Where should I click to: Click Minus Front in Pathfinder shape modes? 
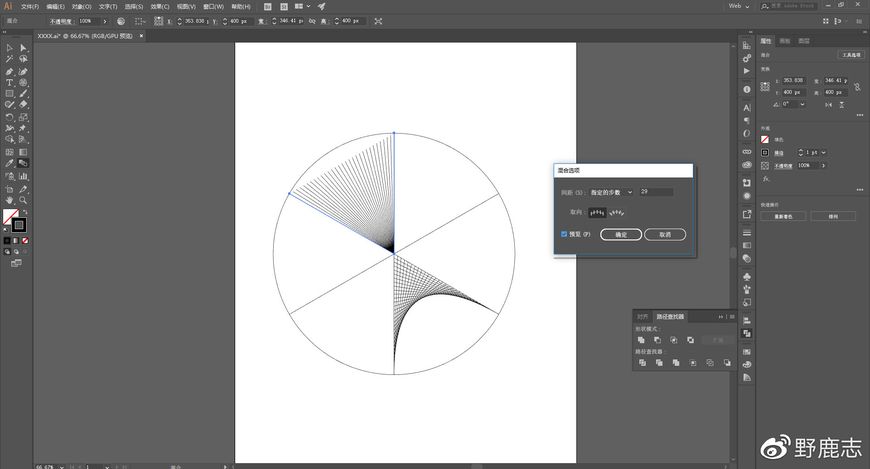(657, 340)
